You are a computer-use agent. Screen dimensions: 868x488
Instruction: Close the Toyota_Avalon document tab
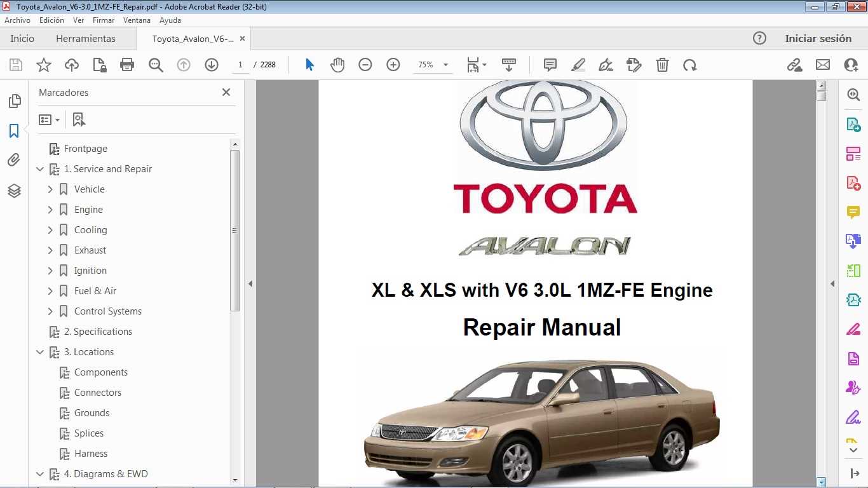coord(241,39)
